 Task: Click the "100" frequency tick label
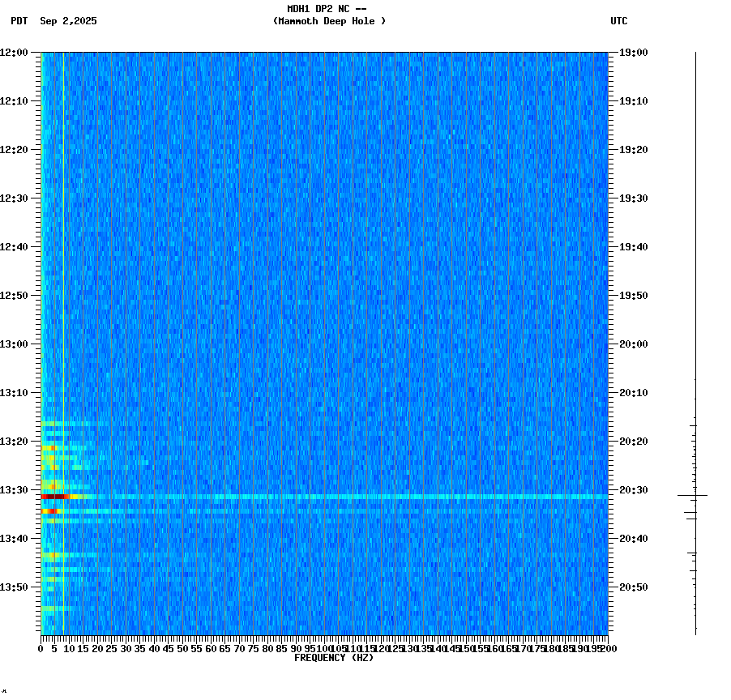[321, 648]
